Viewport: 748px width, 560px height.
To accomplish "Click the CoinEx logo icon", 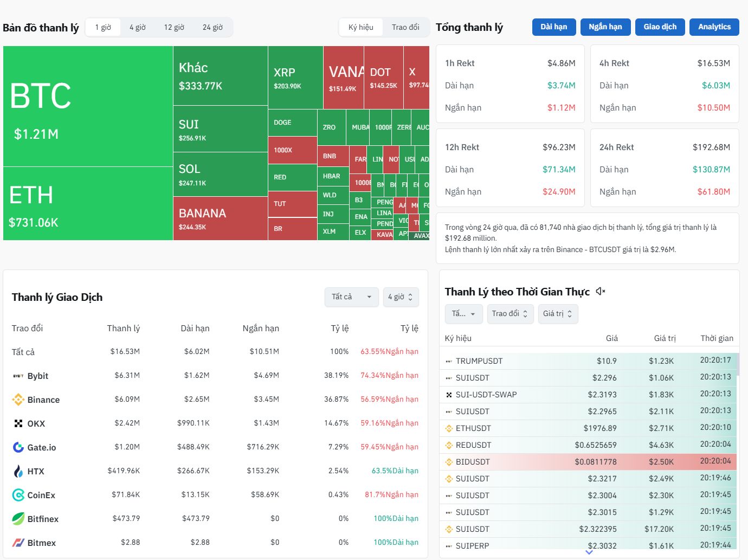I will click(x=18, y=495).
